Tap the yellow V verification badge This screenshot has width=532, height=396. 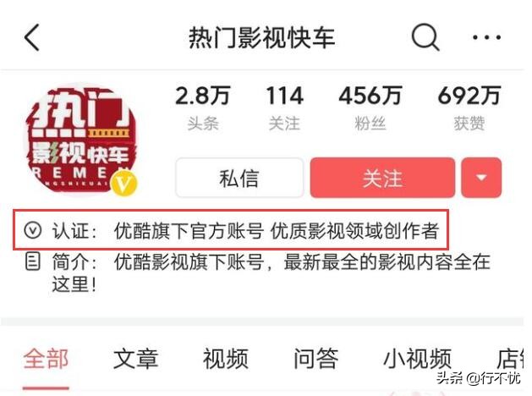point(124,184)
